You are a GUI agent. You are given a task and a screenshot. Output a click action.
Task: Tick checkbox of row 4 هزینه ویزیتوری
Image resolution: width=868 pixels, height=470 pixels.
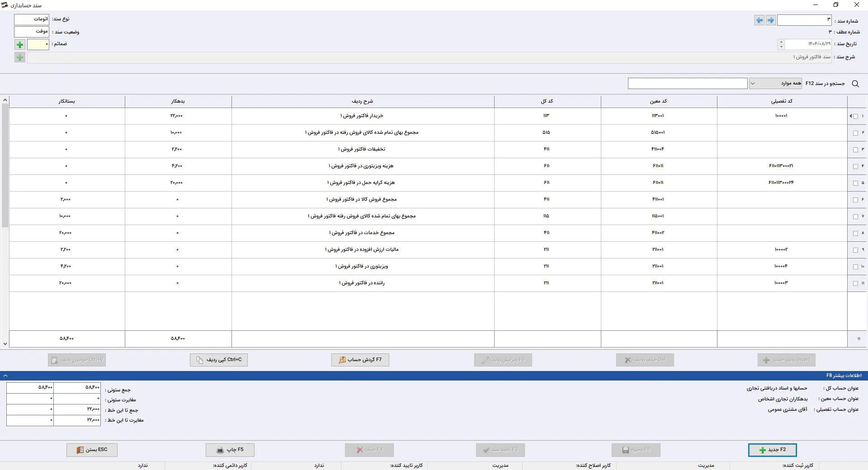(x=855, y=166)
